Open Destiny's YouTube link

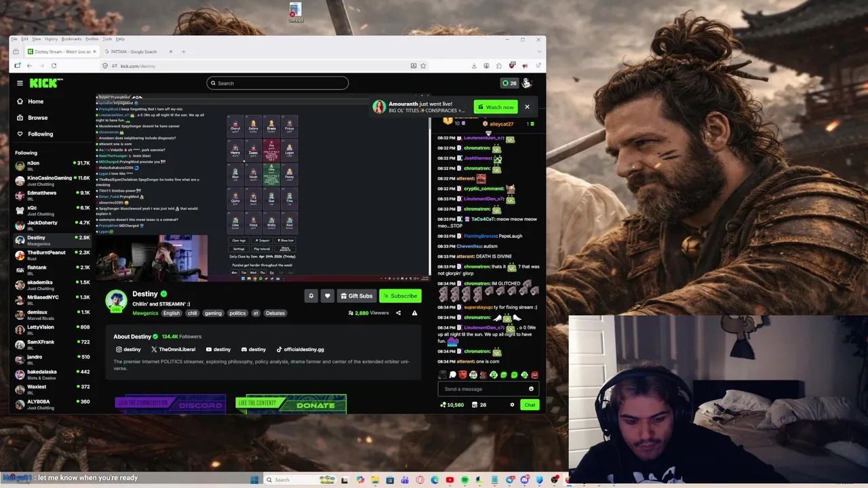pos(218,350)
